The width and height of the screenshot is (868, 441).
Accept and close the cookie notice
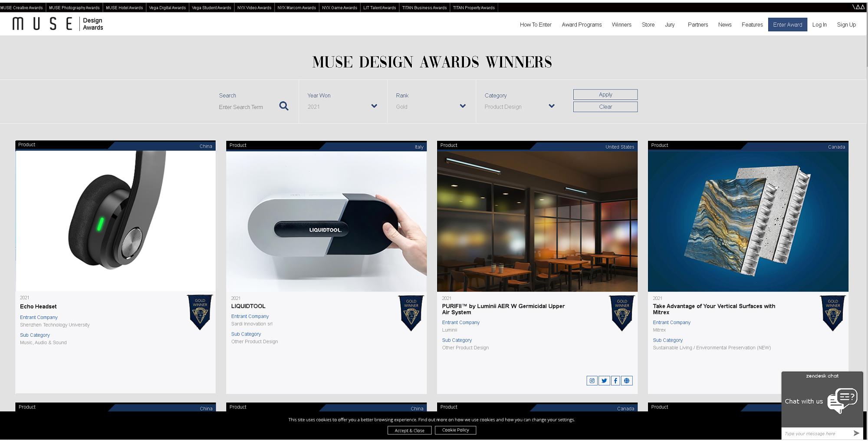(x=409, y=430)
